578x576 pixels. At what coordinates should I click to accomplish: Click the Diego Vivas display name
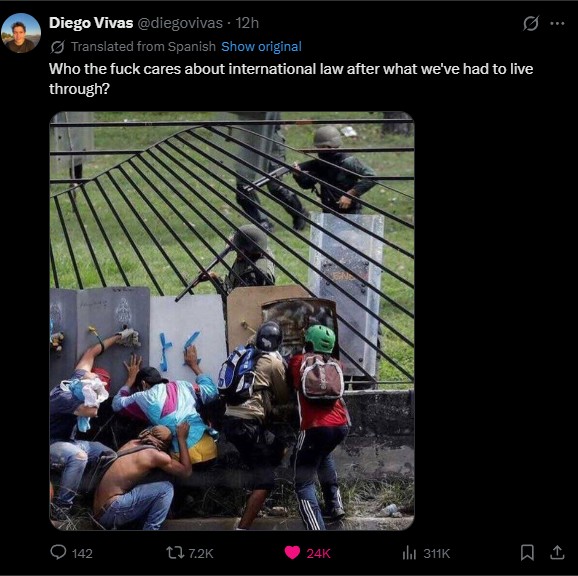pos(91,23)
